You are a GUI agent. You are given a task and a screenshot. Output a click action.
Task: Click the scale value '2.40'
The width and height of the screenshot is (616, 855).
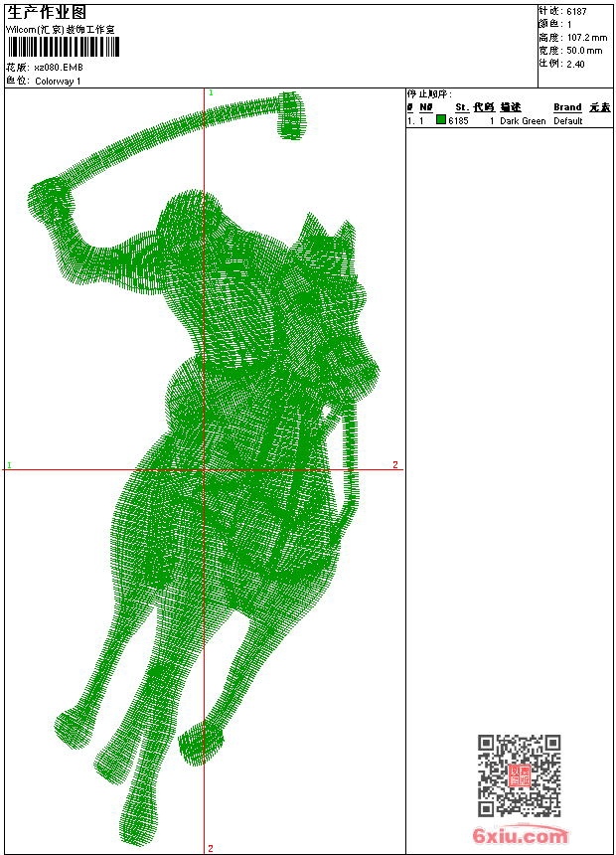[575, 64]
